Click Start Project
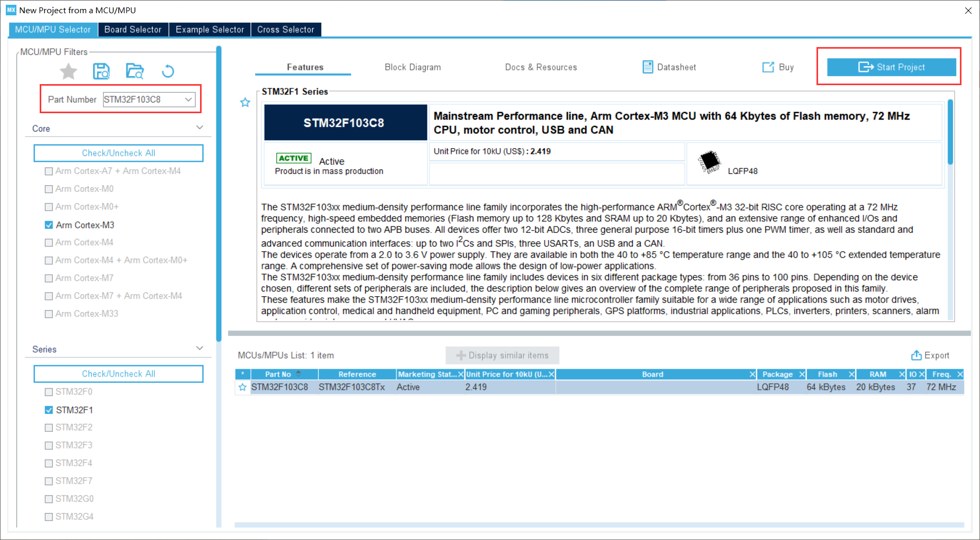Screen dimensions: 980x540 coord(892,67)
